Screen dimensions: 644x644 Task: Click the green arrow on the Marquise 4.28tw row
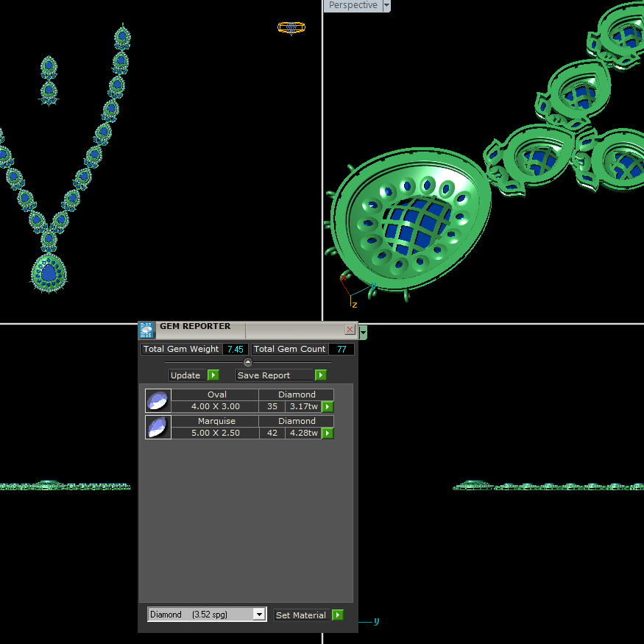pos(327,433)
